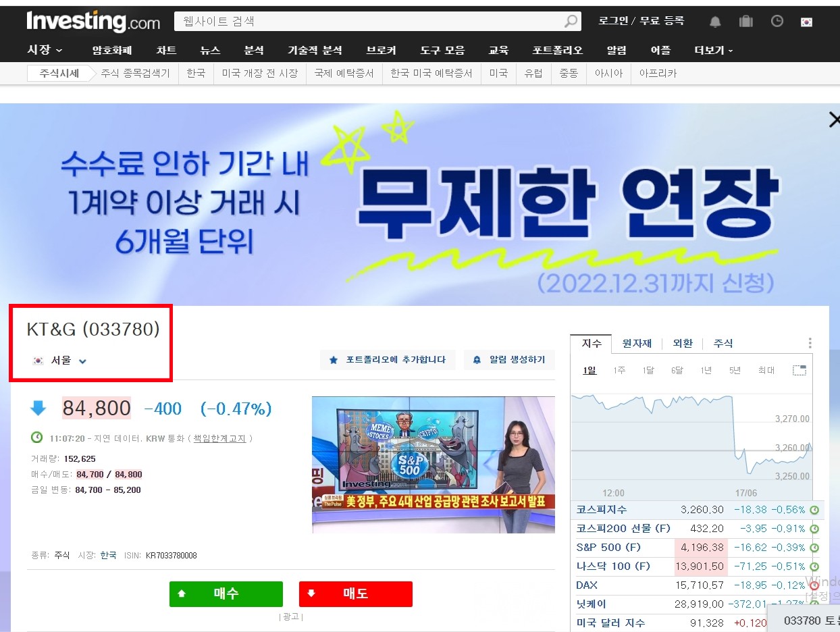Click the clock icon on 나스닥 100 row
The width and height of the screenshot is (840, 632).
(x=814, y=567)
